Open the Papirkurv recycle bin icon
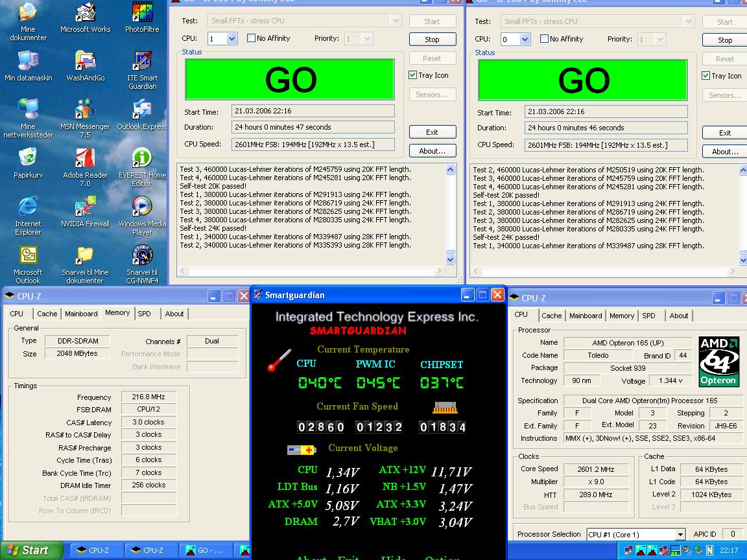The height and width of the screenshot is (560, 747). (x=28, y=163)
